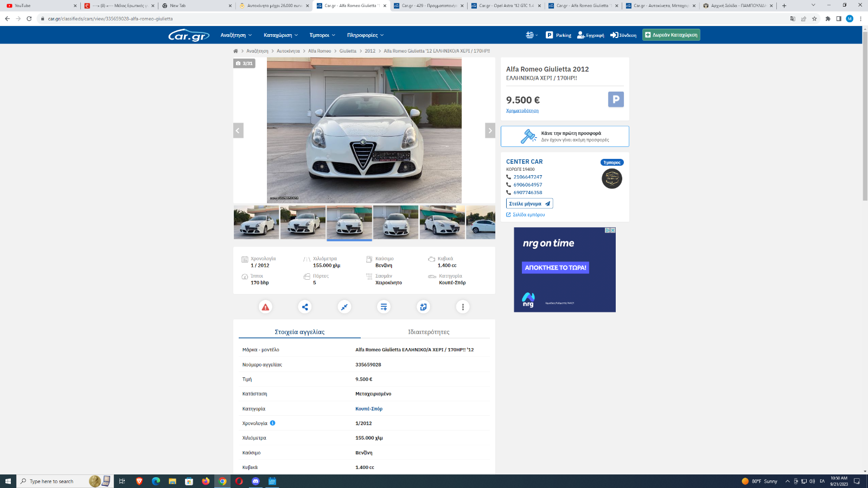868x488 pixels.
Task: Click phone number 6907746358
Action: (x=528, y=192)
